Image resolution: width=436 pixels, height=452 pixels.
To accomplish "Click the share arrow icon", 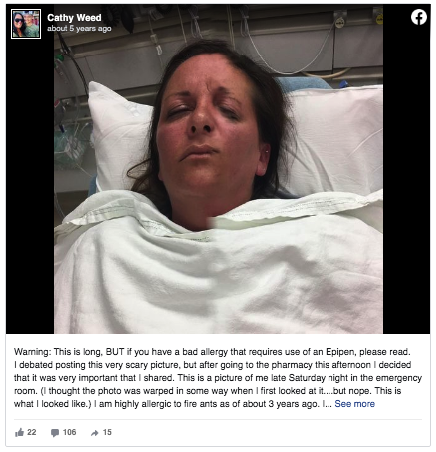I will click(95, 433).
